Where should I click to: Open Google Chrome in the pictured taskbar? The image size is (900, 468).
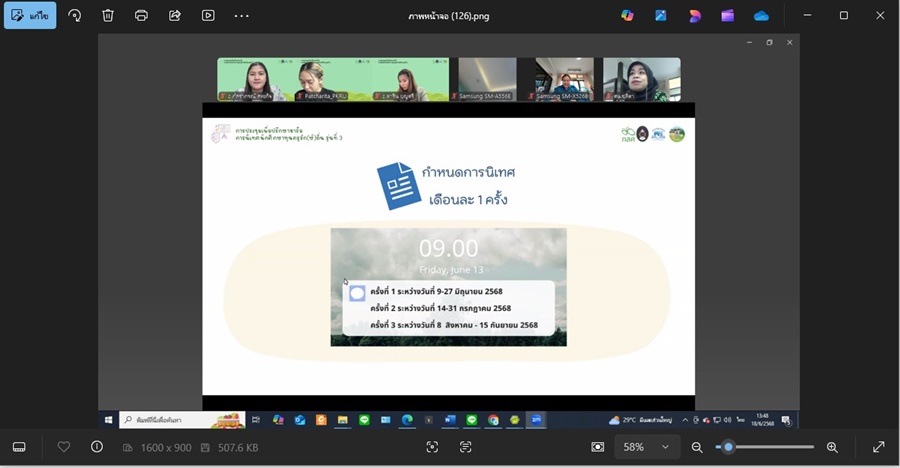point(493,420)
